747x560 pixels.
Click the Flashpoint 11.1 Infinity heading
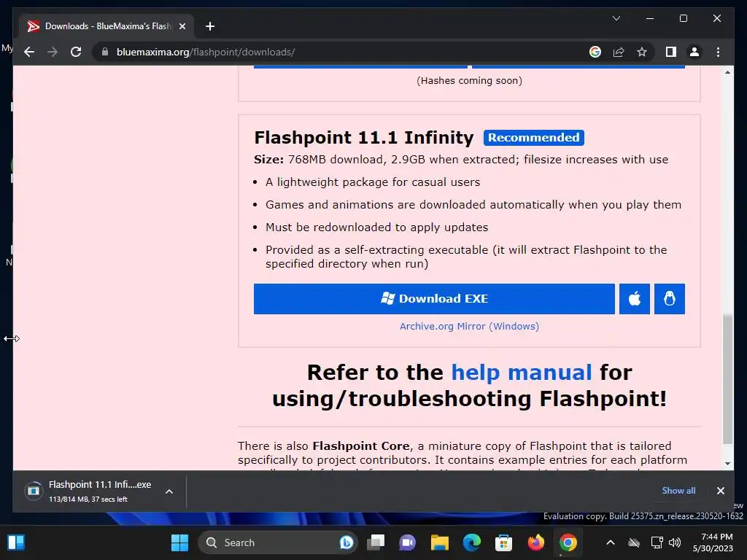364,138
